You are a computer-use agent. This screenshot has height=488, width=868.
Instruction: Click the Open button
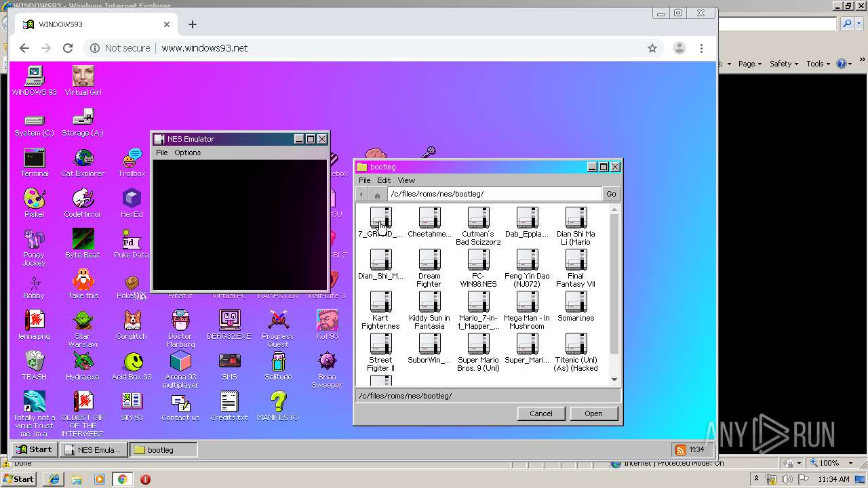click(x=593, y=413)
